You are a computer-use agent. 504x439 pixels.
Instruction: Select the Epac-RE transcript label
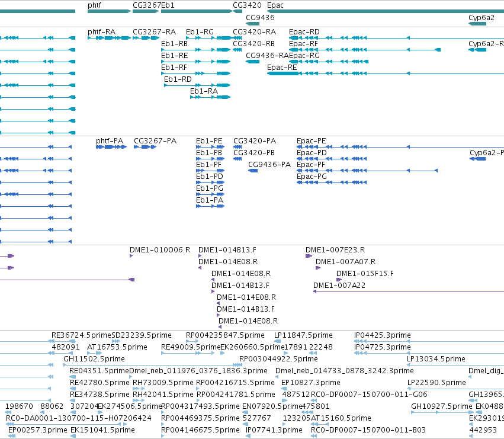pos(282,68)
